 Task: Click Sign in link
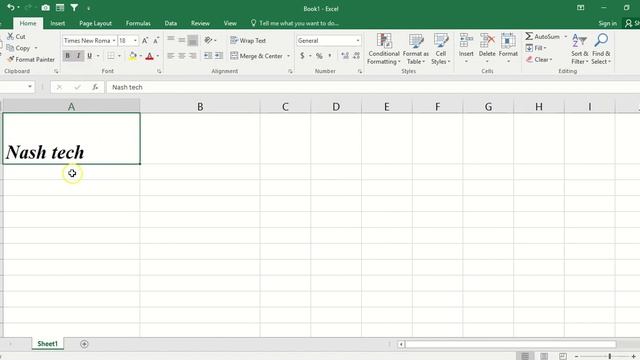pyautogui.click(x=607, y=23)
